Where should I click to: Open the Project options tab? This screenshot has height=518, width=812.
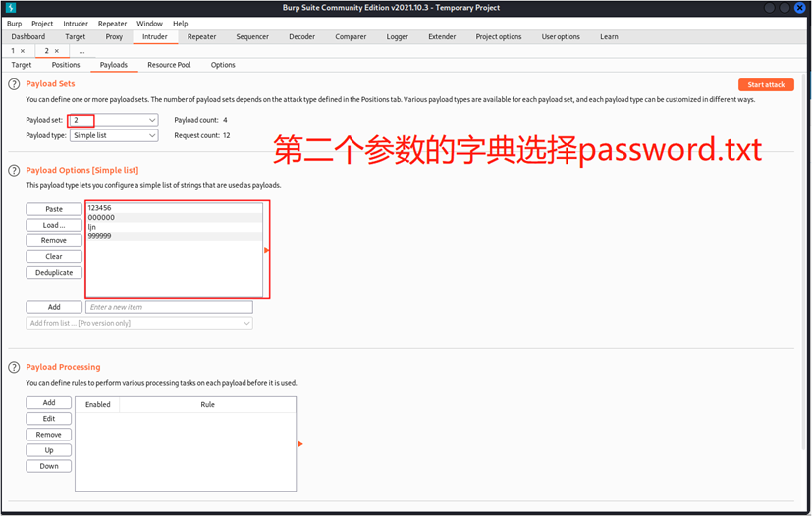tap(498, 37)
